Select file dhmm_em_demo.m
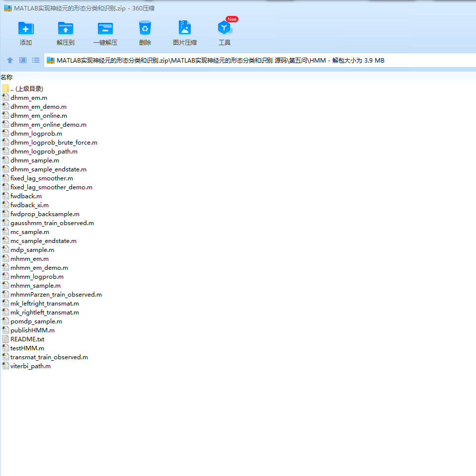This screenshot has width=476, height=476. [38, 106]
